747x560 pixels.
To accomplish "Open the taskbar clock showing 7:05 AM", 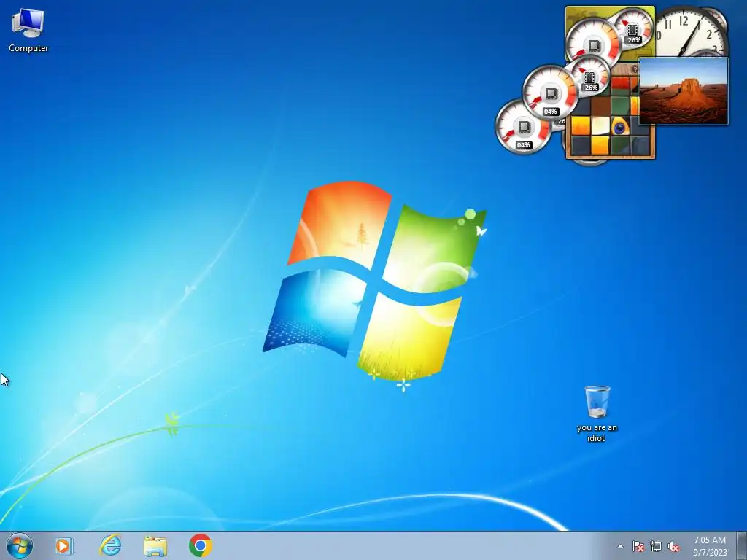I will (710, 546).
